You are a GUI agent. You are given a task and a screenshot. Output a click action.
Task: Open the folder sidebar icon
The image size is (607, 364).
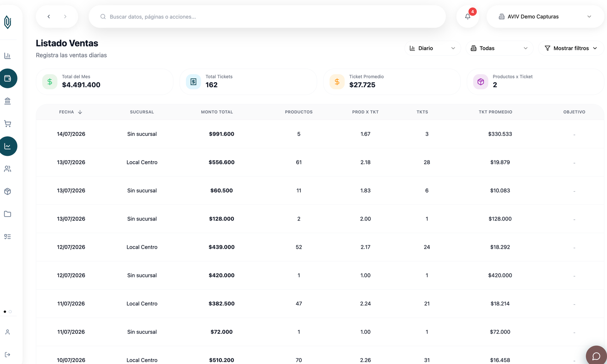[x=8, y=214]
